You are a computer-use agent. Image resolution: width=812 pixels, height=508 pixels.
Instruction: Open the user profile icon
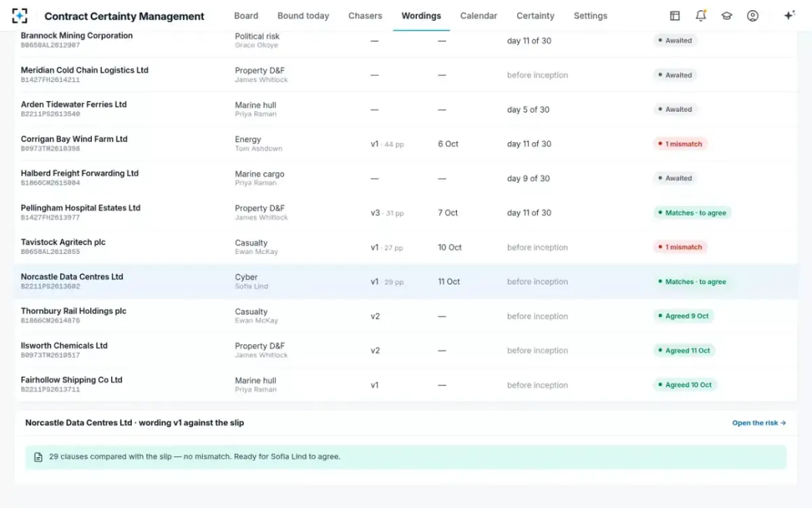[752, 16]
